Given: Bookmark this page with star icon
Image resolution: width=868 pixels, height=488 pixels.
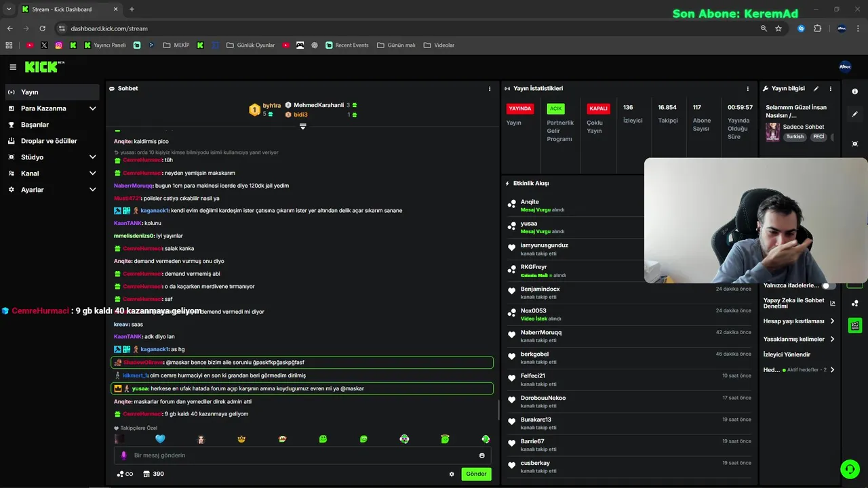Looking at the screenshot, I should 778,28.
